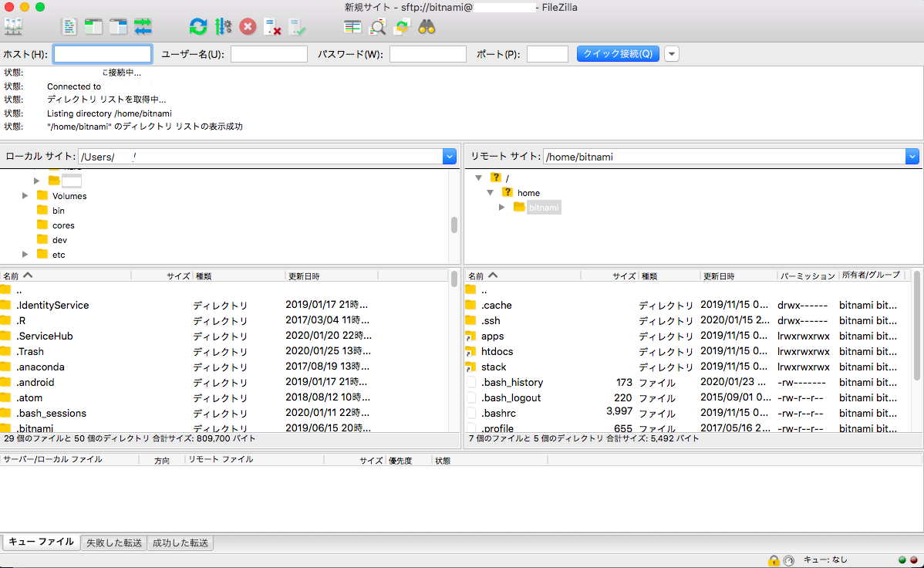Disconnect from the server
This screenshot has height=568, width=924.
tap(271, 26)
